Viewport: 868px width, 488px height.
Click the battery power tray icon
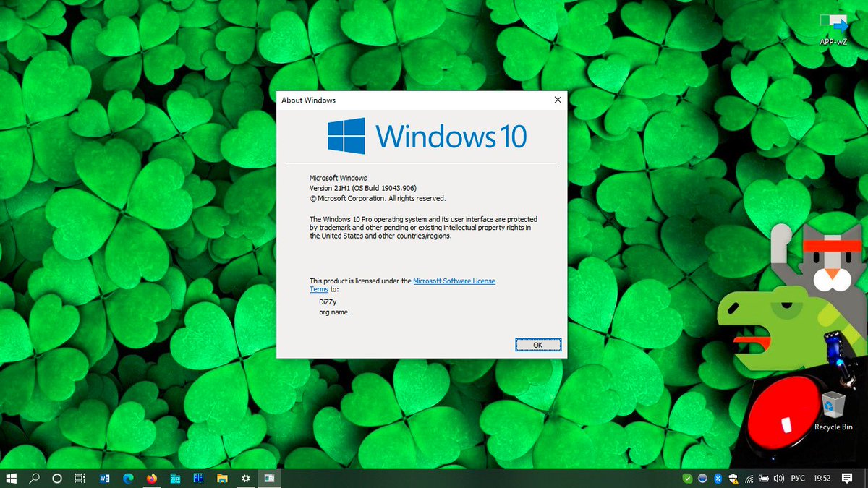[764, 478]
